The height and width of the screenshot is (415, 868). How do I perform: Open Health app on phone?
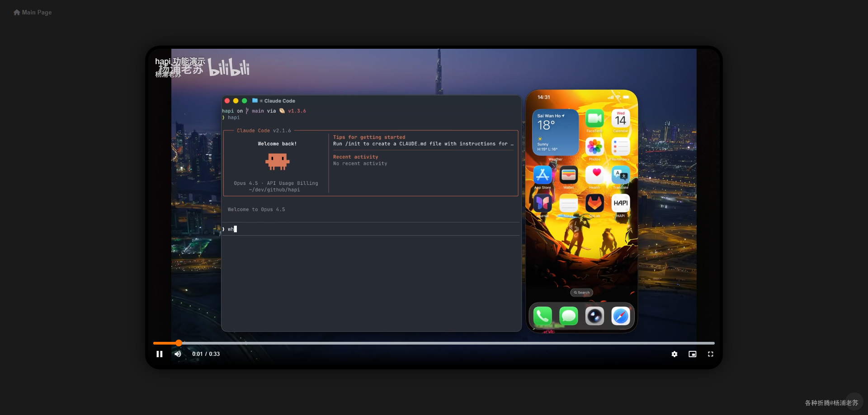(594, 175)
